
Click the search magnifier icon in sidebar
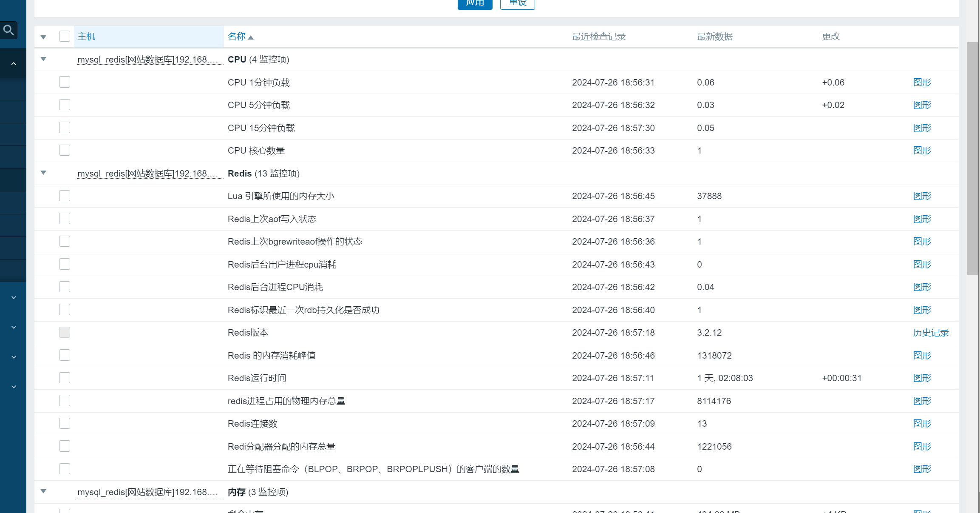(8, 30)
